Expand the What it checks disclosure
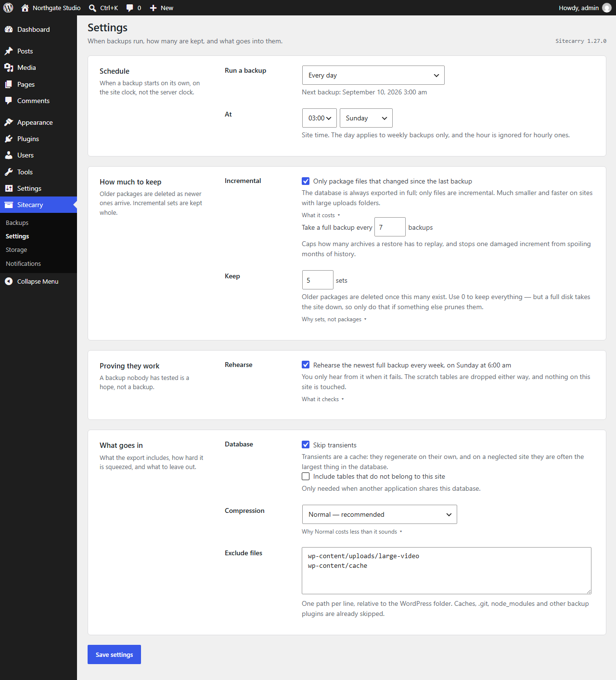The height and width of the screenshot is (680, 616). coord(323,399)
